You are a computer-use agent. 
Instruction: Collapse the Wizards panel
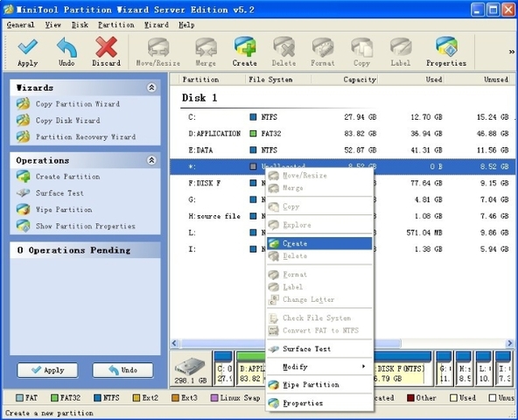[x=151, y=87]
